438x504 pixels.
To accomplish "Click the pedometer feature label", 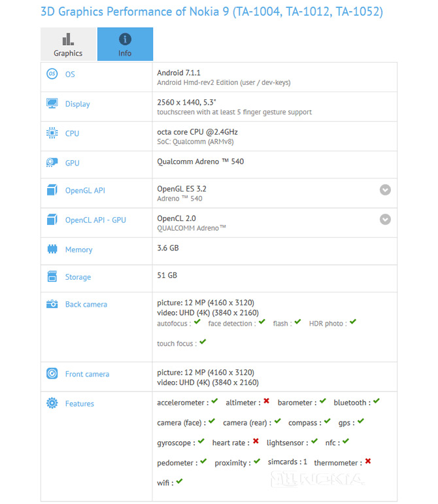I will coord(177,463).
